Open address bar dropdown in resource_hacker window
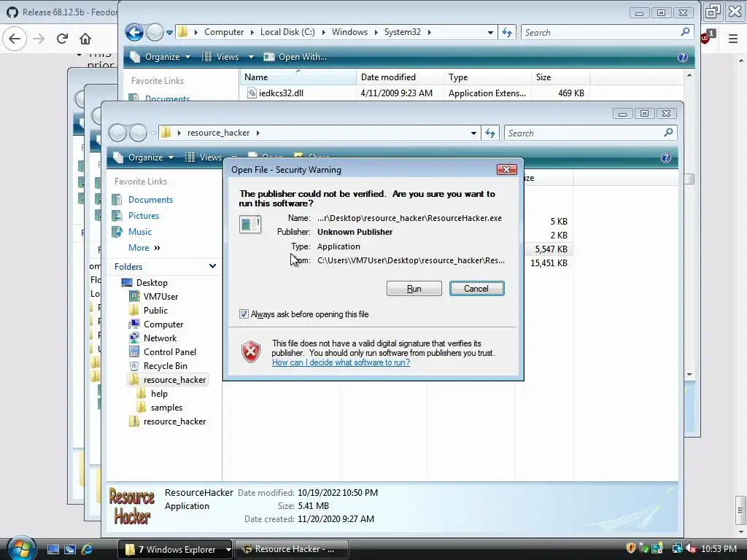747x560 pixels. click(x=473, y=133)
